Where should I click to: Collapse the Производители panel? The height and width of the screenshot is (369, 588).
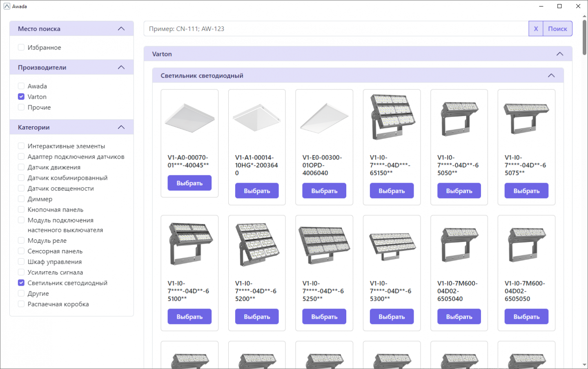tap(121, 67)
